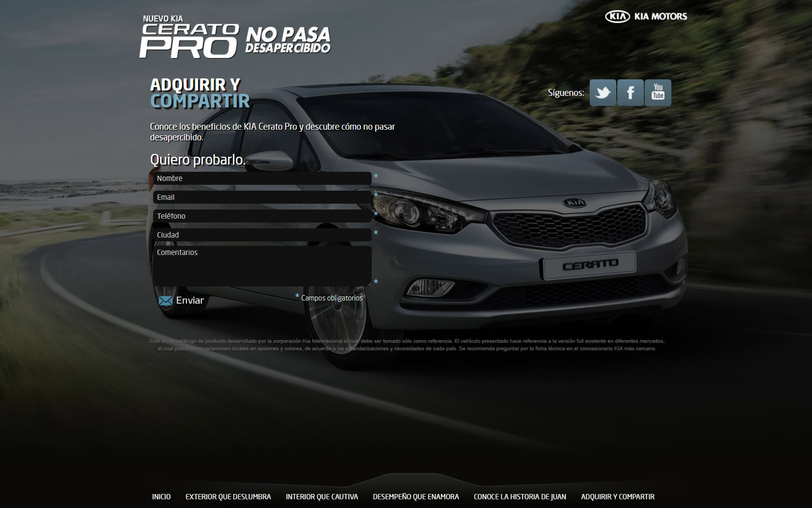Focus the Nombre input field
Viewport: 812px width, 508px height.
coord(262,179)
